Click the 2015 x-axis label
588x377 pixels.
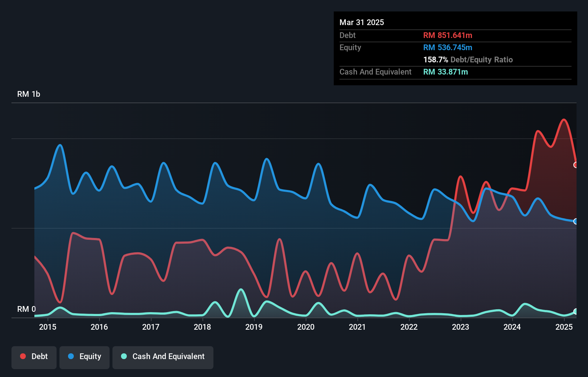click(x=48, y=327)
